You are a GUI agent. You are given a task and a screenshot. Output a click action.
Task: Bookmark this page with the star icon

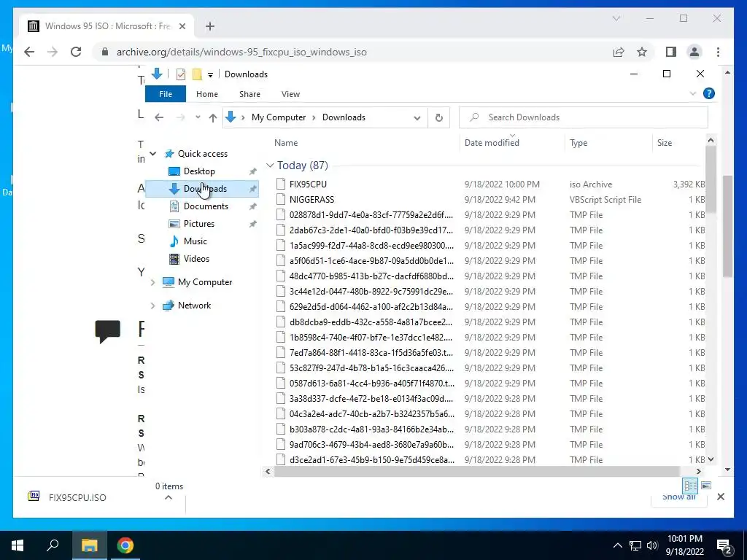(x=642, y=52)
